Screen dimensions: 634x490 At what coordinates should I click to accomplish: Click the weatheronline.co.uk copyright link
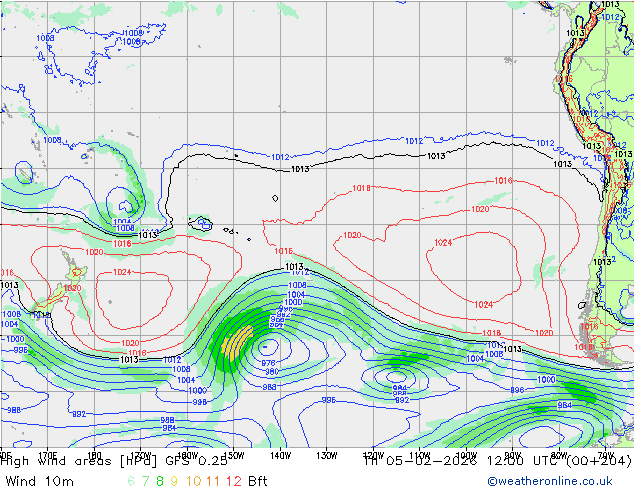click(x=550, y=481)
